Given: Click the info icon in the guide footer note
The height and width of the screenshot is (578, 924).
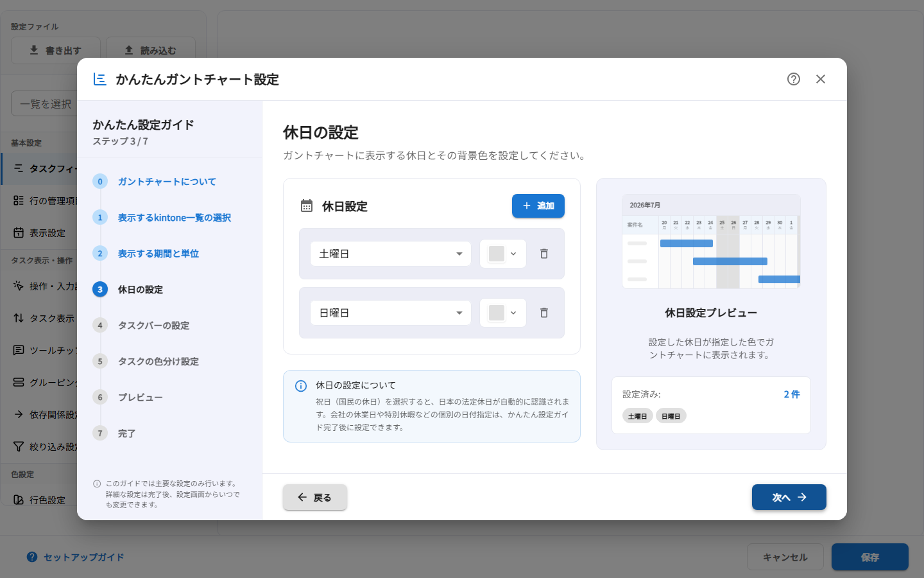Looking at the screenshot, I should (x=97, y=484).
